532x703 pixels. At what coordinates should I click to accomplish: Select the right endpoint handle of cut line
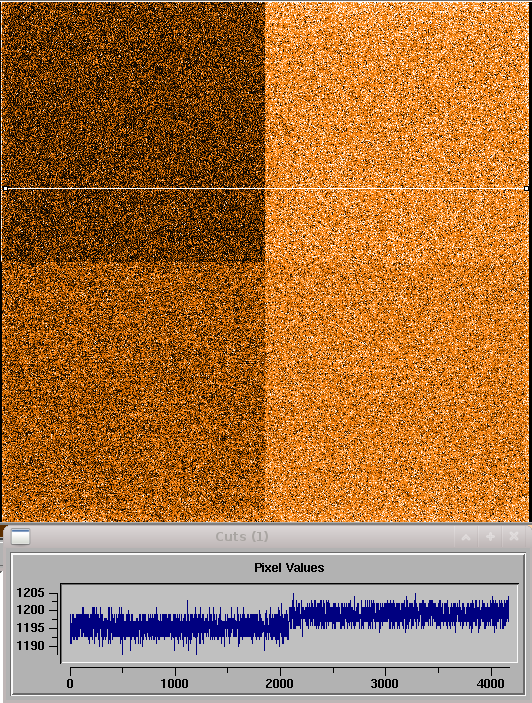pyautogui.click(x=527, y=189)
